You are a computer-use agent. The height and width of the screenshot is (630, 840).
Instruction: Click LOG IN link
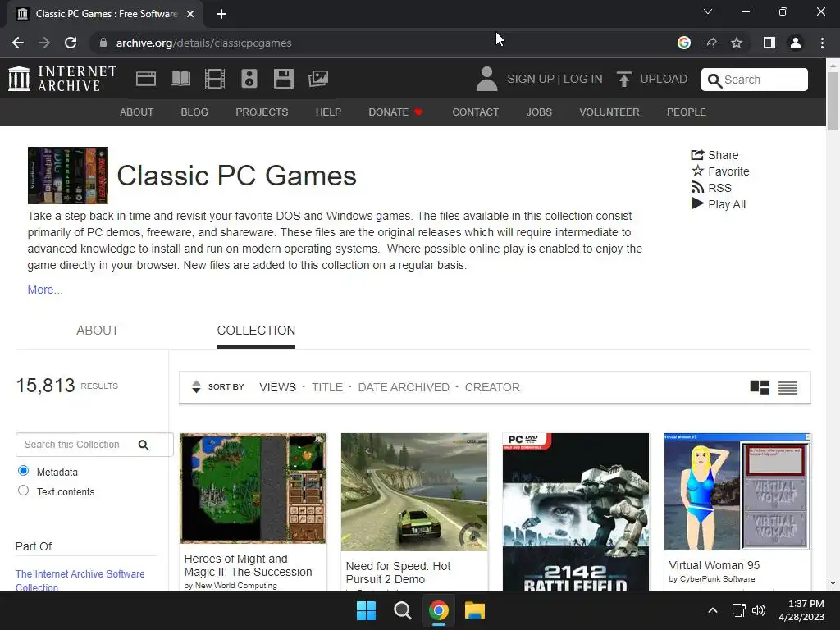583,80
